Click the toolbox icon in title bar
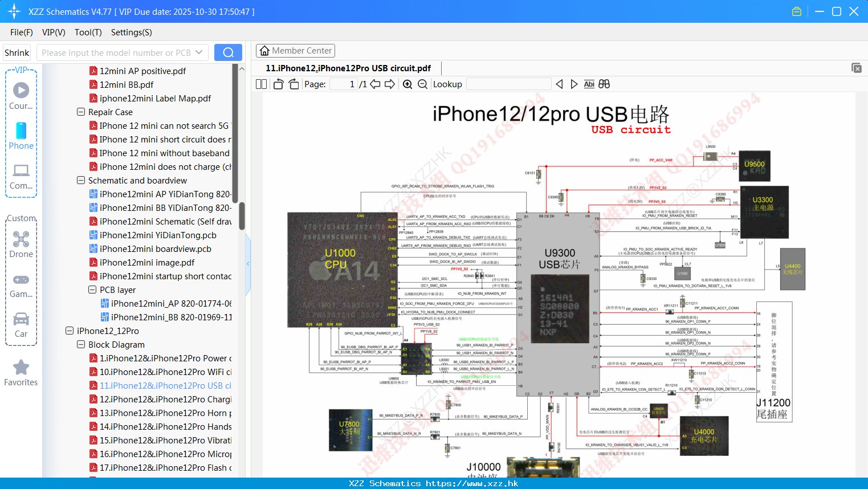868x489 pixels. click(797, 11)
